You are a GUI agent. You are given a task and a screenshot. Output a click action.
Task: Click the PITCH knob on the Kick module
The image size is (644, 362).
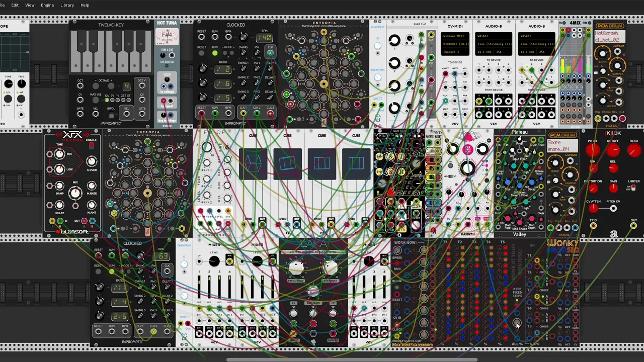point(593,150)
